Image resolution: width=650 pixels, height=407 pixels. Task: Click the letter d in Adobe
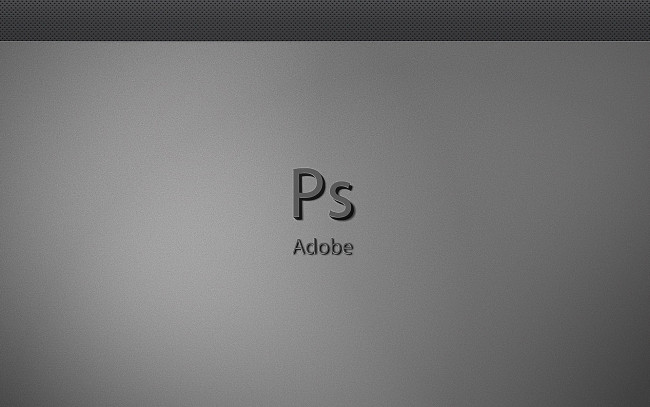pos(311,248)
